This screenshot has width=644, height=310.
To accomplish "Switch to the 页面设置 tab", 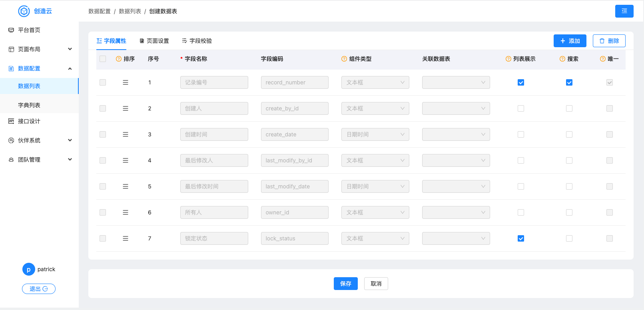I will (154, 41).
